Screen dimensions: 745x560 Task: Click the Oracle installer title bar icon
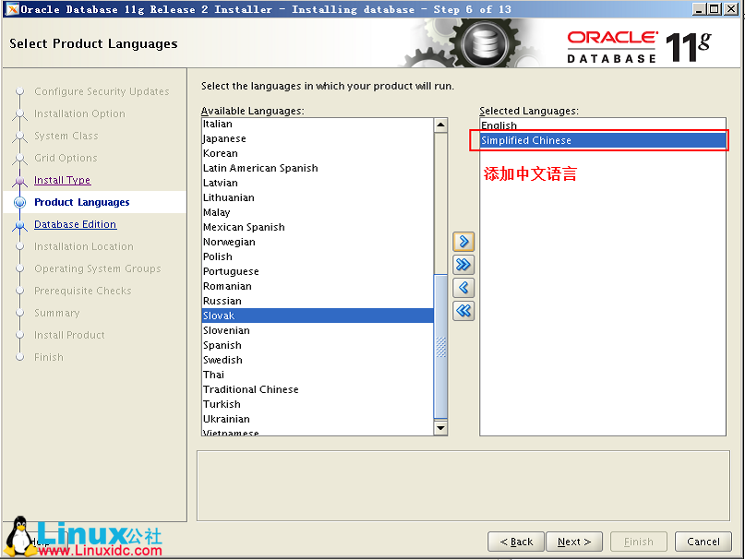click(9, 8)
